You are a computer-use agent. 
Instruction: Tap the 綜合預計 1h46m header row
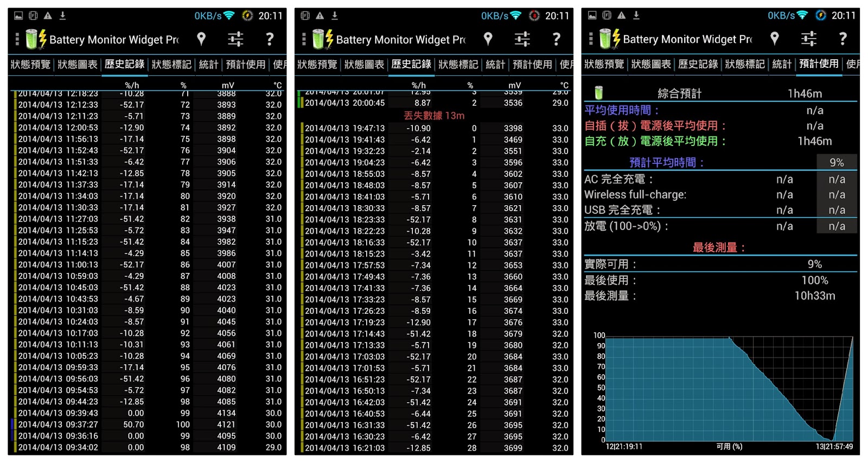click(x=720, y=93)
